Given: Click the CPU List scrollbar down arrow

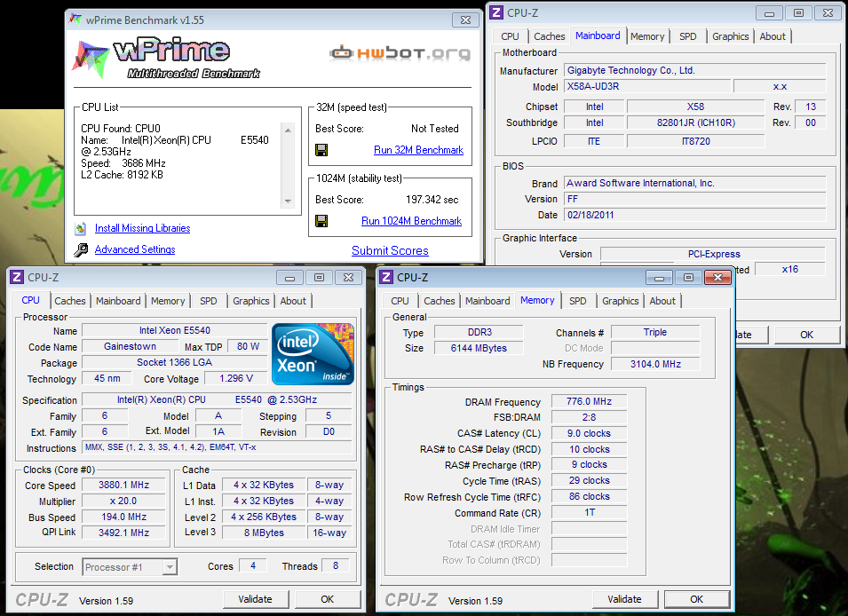Looking at the screenshot, I should pyautogui.click(x=288, y=201).
